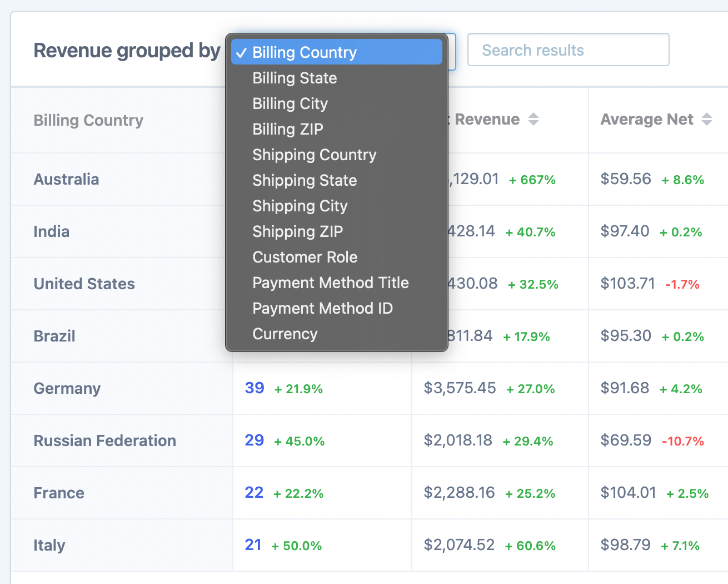Select Payment Method ID option
This screenshot has height=584, width=728.
pyautogui.click(x=322, y=308)
